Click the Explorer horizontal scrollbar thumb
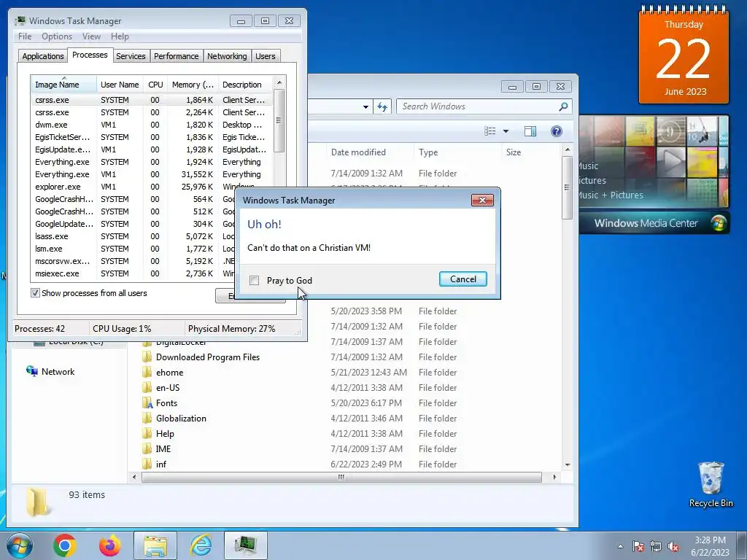The width and height of the screenshot is (747, 560). click(341, 477)
